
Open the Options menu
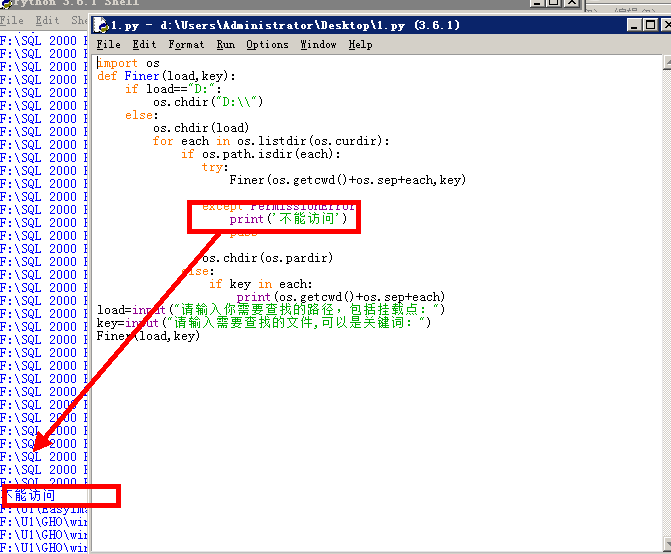click(x=267, y=44)
